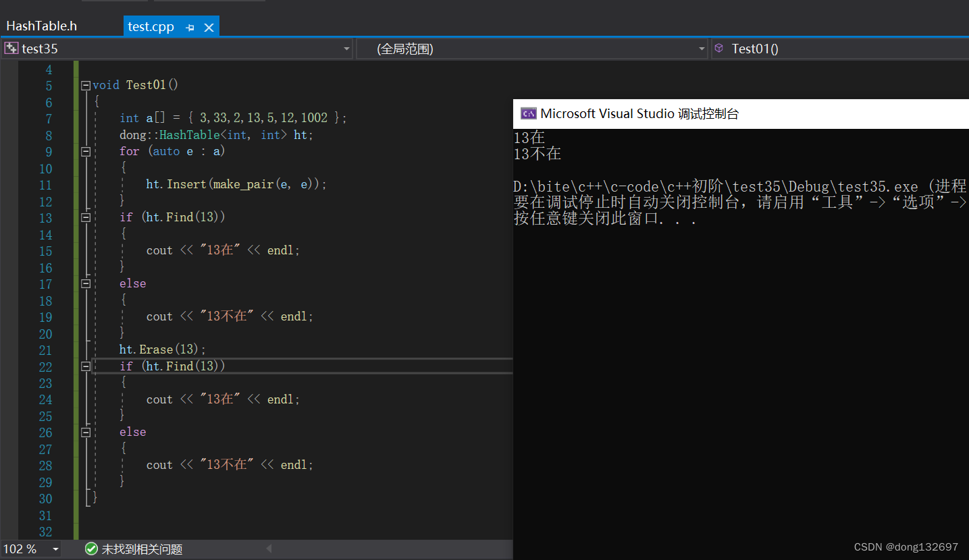The image size is (969, 560).
Task: Click the horizontal scrollbar left arrow
Action: tap(269, 549)
